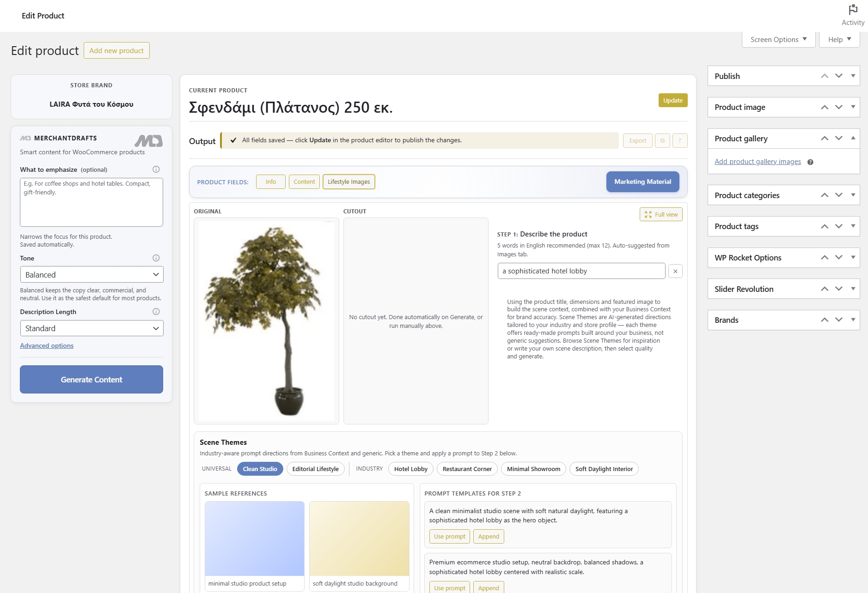Click the gallery images help icon
Image resolution: width=868 pixels, height=593 pixels.
click(810, 162)
